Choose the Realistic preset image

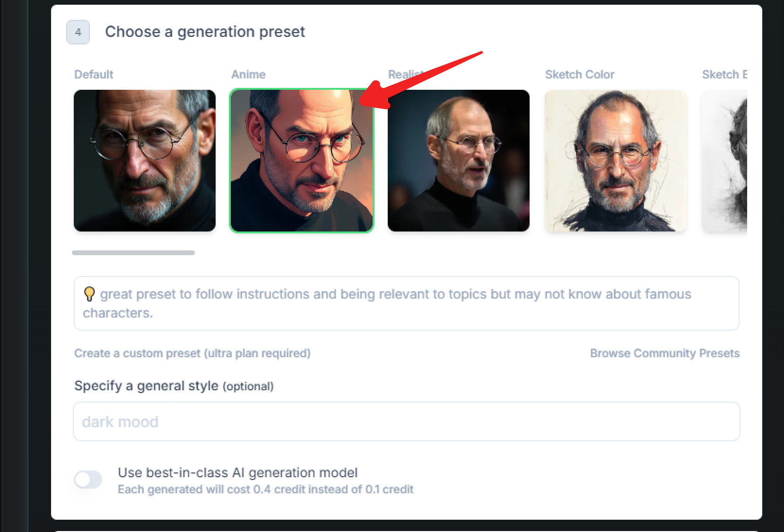pyautogui.click(x=458, y=161)
